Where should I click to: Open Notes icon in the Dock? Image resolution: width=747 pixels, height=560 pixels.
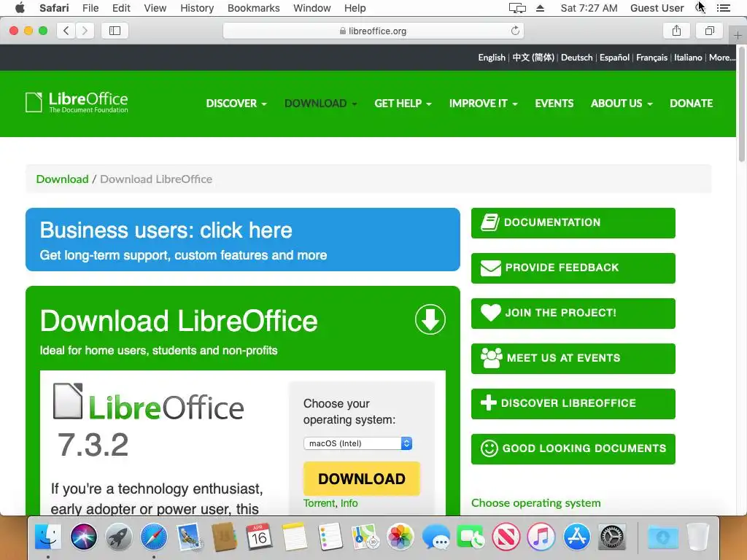[x=295, y=537]
